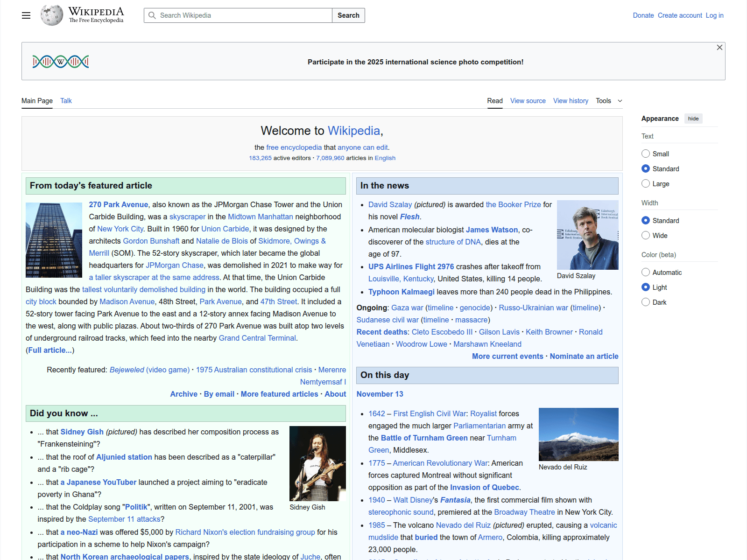Open the Archive link
Screen dimensions: 747x560
(183, 394)
